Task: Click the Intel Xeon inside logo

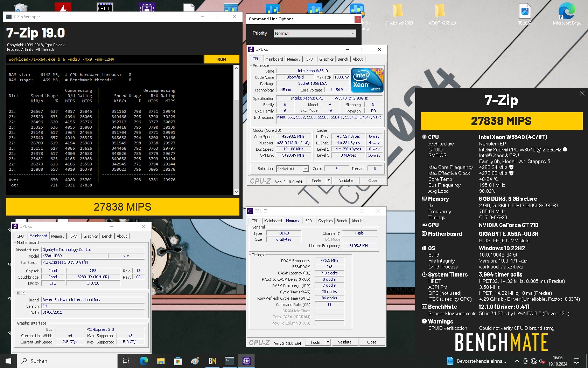Action: tap(367, 80)
